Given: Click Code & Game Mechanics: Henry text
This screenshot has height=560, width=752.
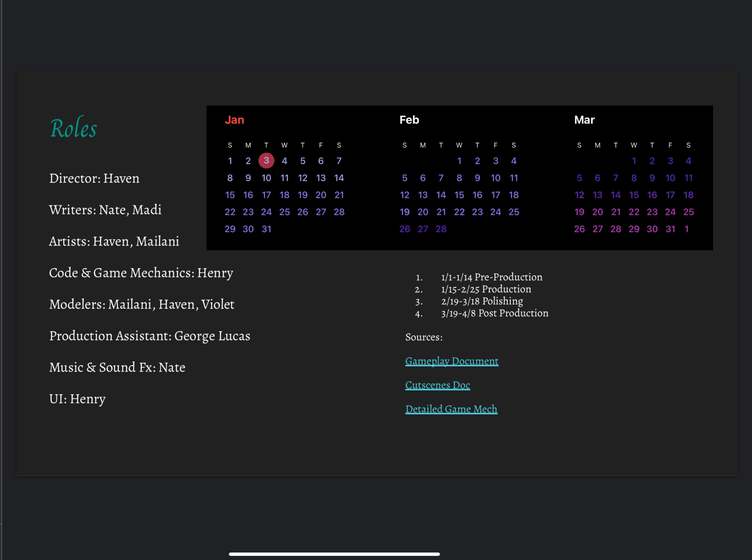Looking at the screenshot, I should click(x=141, y=273).
